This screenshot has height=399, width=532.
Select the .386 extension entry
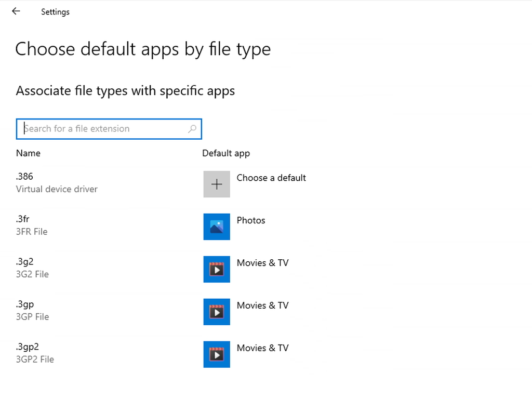coord(24,177)
